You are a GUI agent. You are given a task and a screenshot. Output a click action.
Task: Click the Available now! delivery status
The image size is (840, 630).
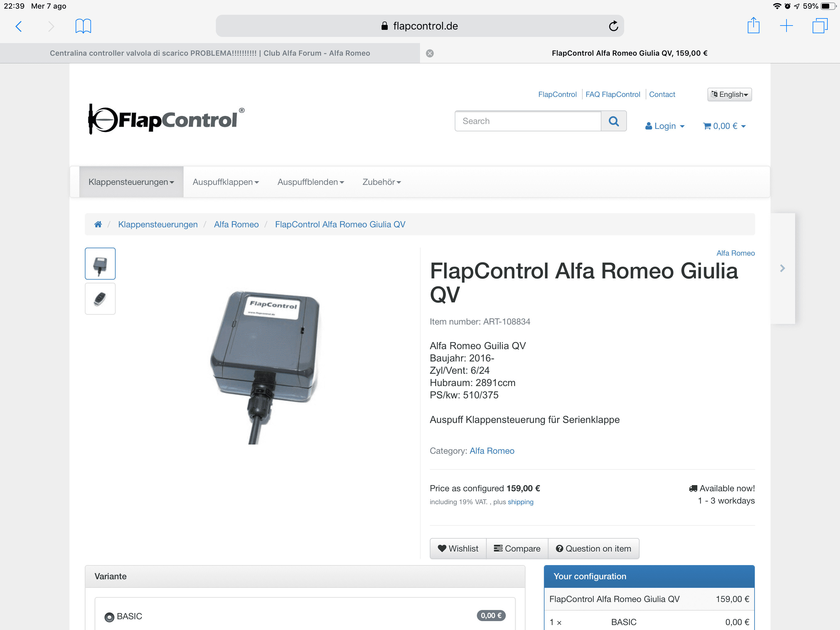722,488
